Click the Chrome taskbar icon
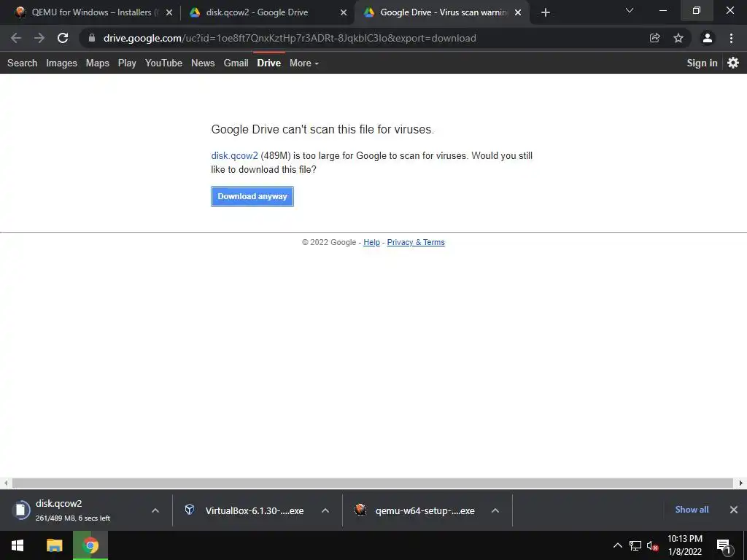Viewport: 747px width, 560px height. pos(90,545)
